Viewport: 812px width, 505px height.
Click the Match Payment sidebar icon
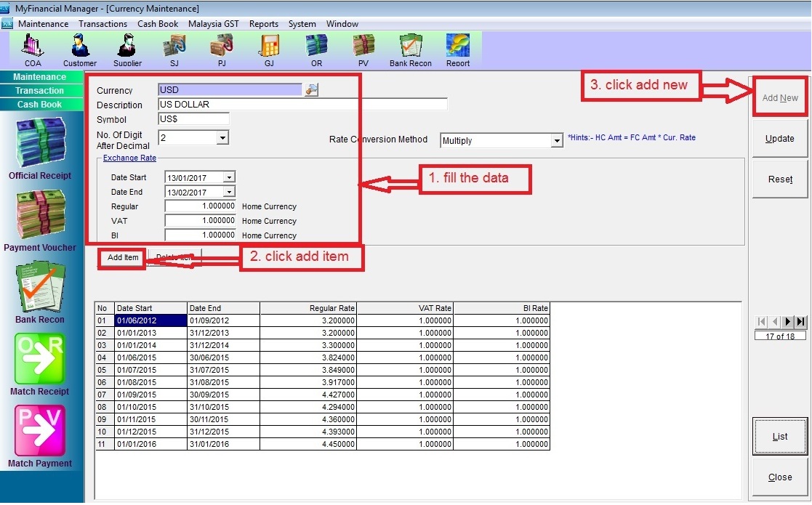tap(40, 435)
